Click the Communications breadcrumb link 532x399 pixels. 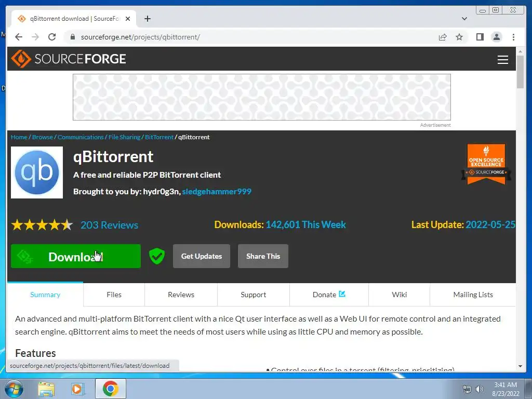81,137
